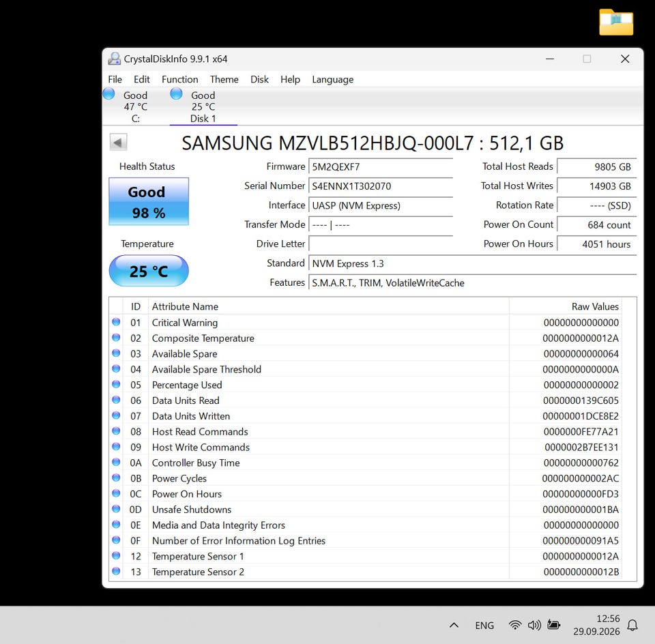Select Number of Error Information Log Entries row
The height and width of the screenshot is (644, 655).
(366, 540)
